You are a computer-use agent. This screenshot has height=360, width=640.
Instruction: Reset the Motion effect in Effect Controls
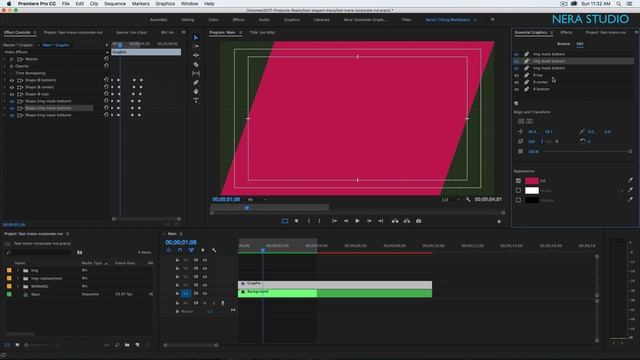(106, 59)
